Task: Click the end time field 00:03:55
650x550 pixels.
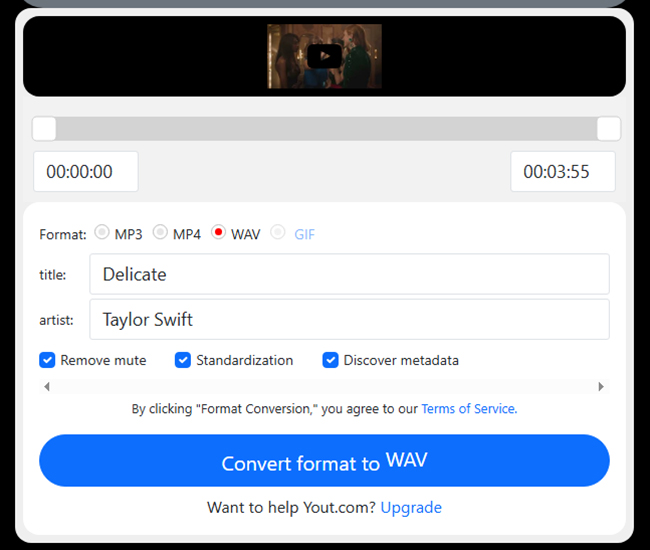Action: [563, 172]
